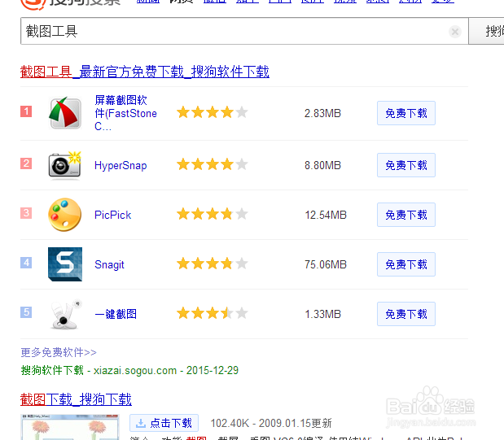The width and height of the screenshot is (504, 440).
Task: Click the PicPick palette icon
Action: [x=65, y=215]
